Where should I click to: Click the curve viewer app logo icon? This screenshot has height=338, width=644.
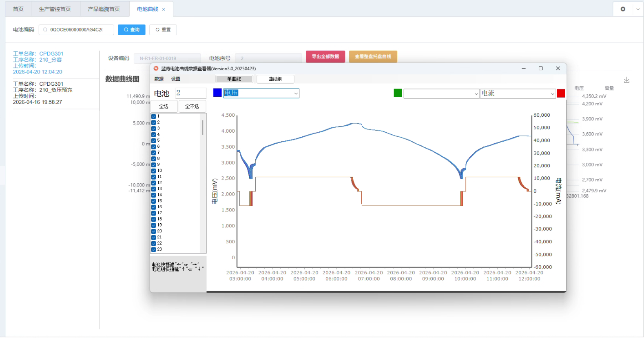click(156, 69)
